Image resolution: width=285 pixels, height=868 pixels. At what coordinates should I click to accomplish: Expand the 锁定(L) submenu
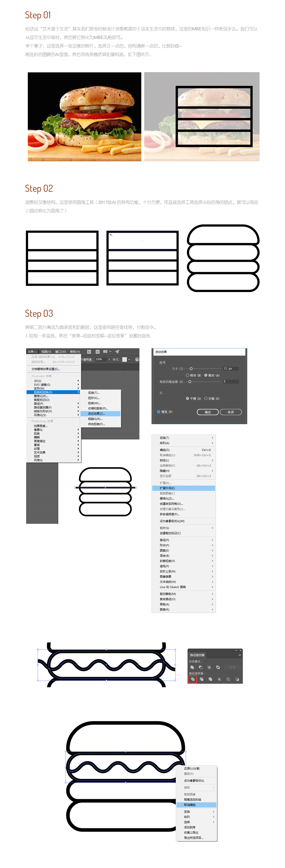(184, 460)
